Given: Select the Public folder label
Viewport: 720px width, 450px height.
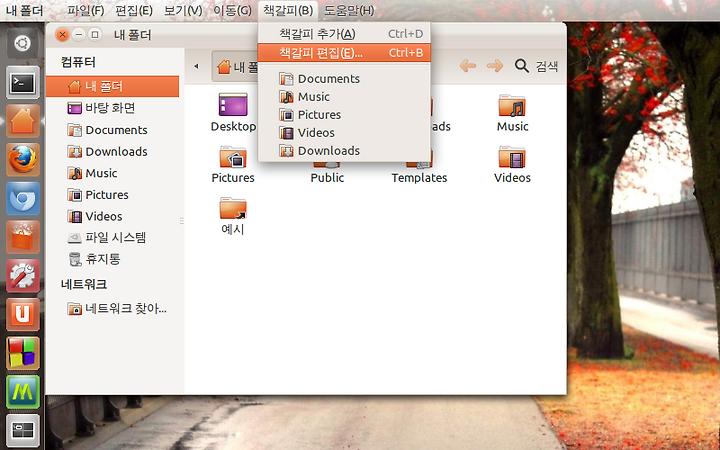Looking at the screenshot, I should [327, 178].
